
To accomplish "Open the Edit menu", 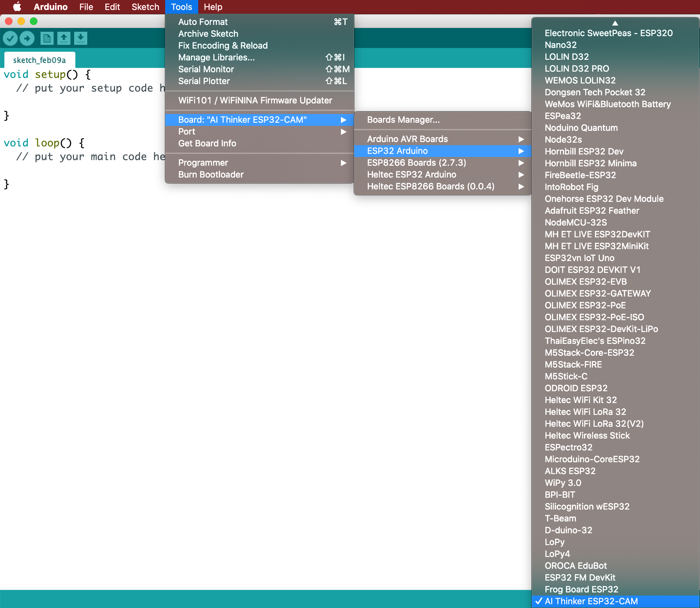I will pyautogui.click(x=112, y=7).
